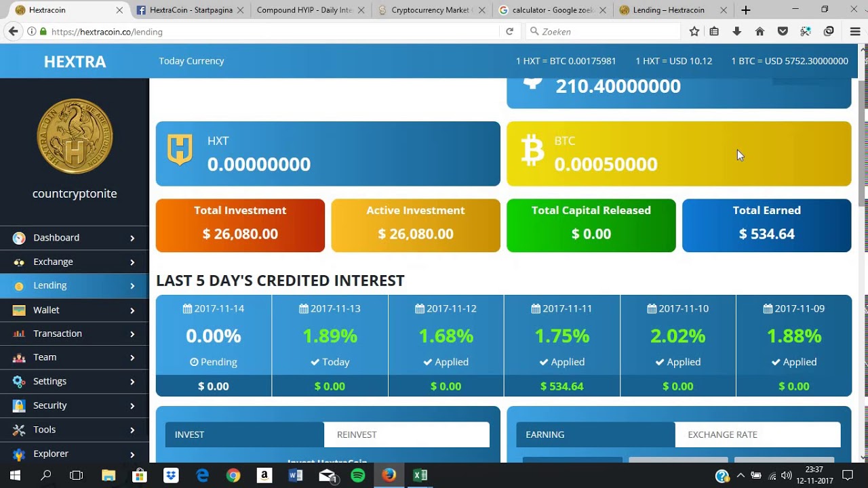Click the Total Earned $534.64 card
This screenshot has width=868, height=488.
click(766, 225)
